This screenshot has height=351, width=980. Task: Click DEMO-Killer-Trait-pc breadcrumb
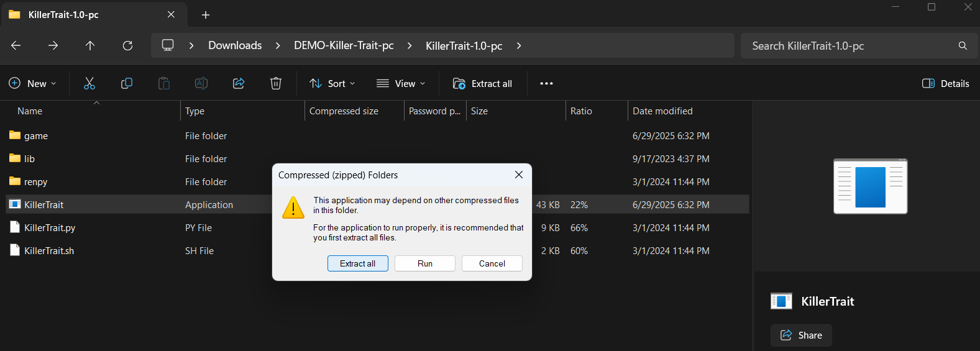[344, 45]
